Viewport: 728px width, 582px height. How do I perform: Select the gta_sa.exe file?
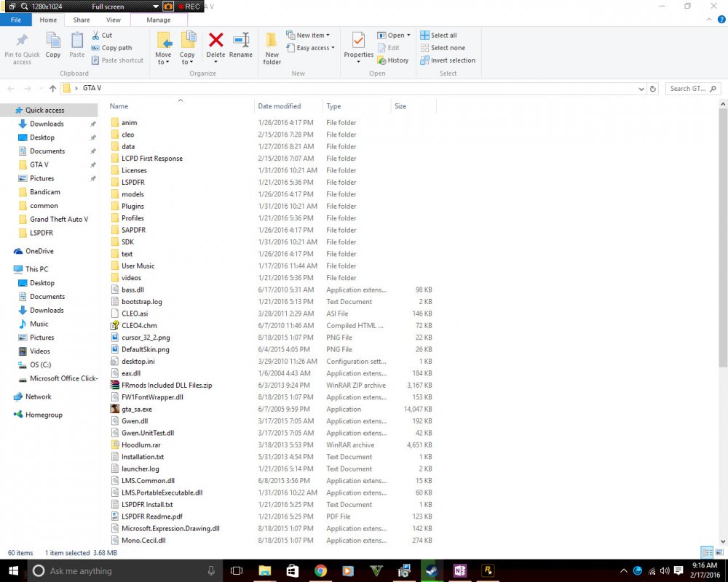[137, 410]
